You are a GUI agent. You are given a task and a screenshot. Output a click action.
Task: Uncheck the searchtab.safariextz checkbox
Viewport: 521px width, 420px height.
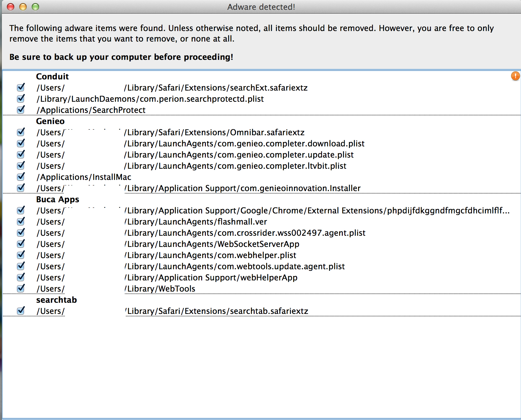(21, 311)
